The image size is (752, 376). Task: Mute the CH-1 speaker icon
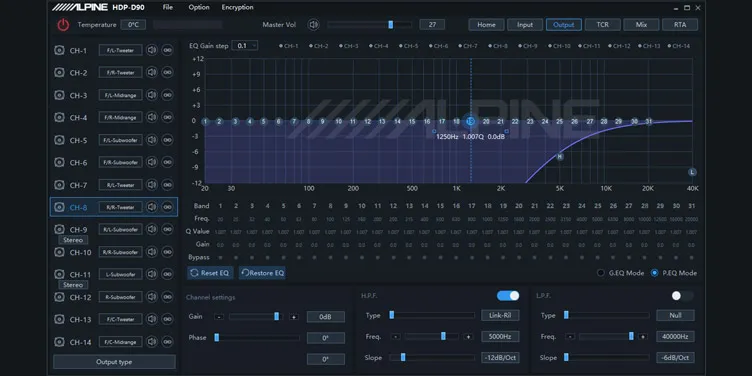point(152,50)
